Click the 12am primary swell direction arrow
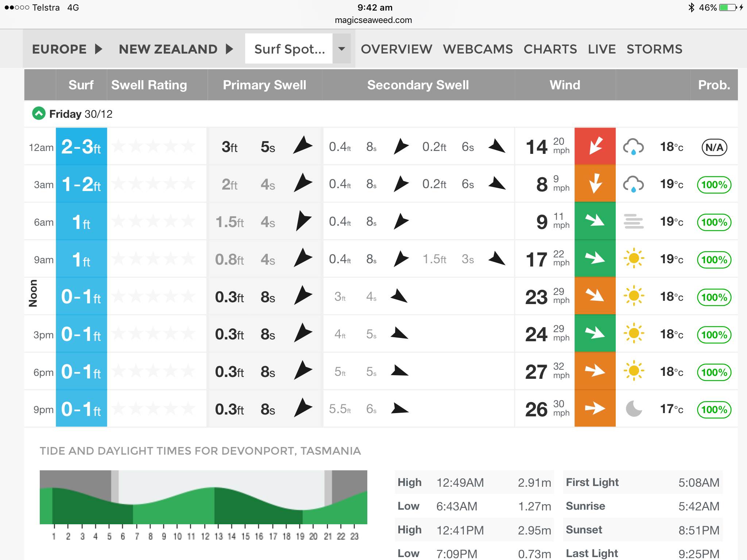 click(x=302, y=146)
